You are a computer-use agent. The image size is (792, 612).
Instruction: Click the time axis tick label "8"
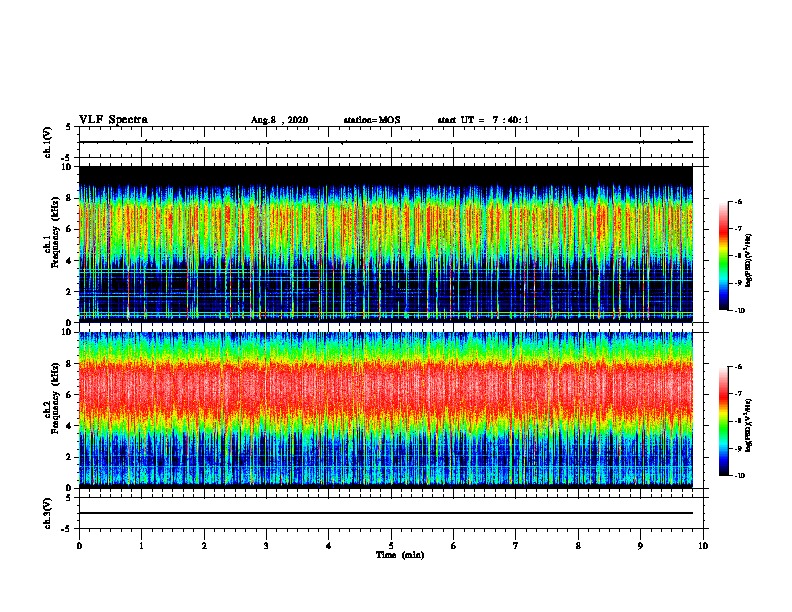578,546
